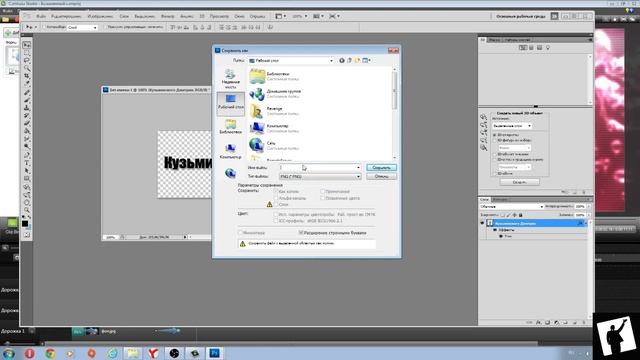
Task: Select the Eraser tool
Action: coord(27,123)
